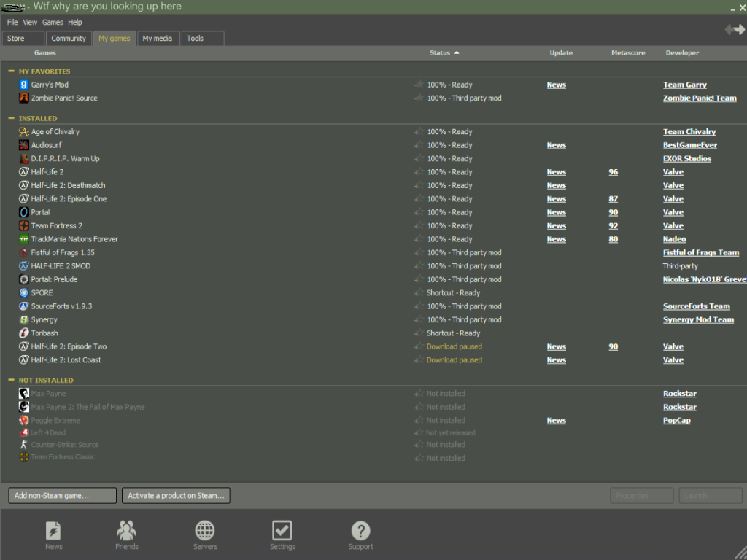Viewport: 747px width, 560px height.
Task: Switch to the Tools tab
Action: pyautogui.click(x=203, y=39)
